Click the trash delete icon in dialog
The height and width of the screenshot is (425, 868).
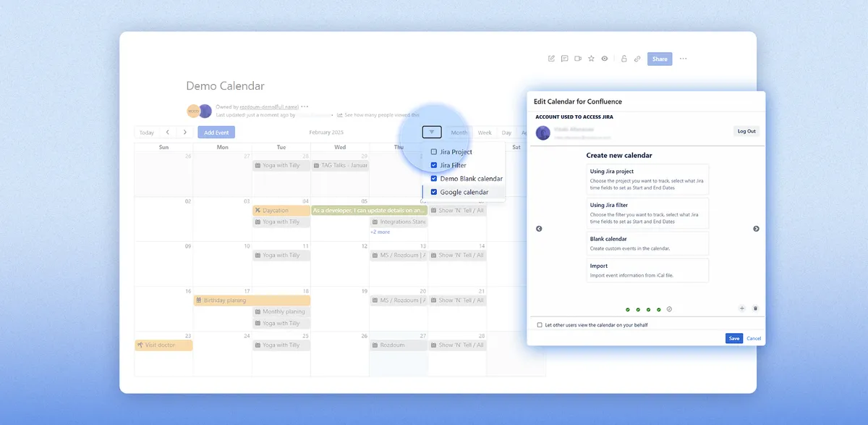755,308
